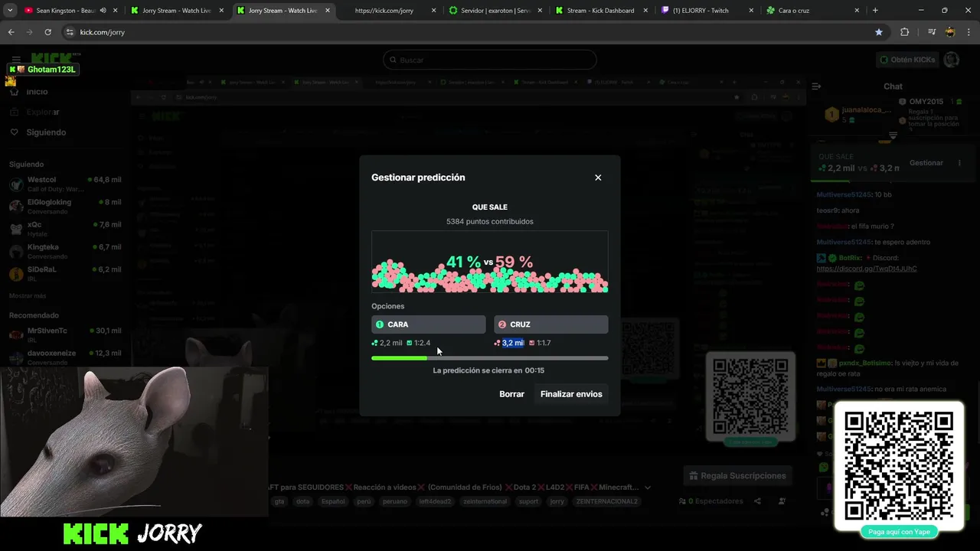
Task: Open ElGlogloking channel in sidebar
Action: coord(65,206)
